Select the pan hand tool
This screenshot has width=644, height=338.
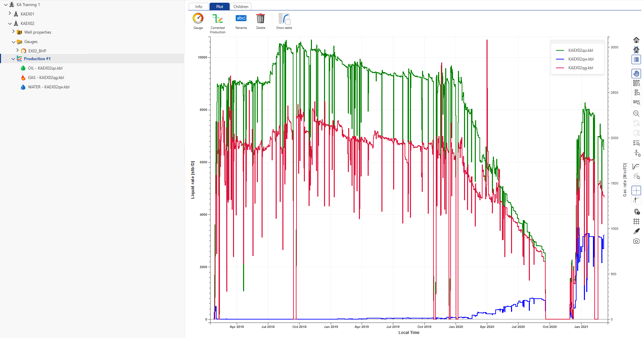point(636,74)
